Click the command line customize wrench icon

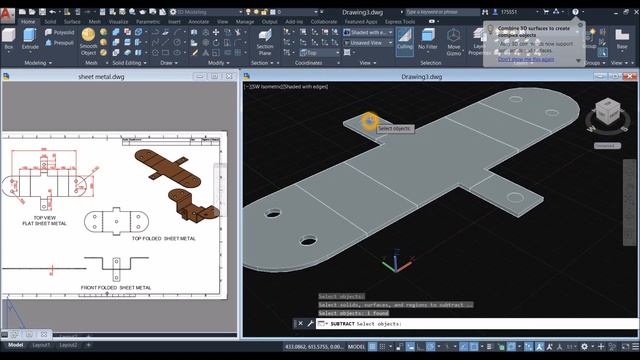click(x=310, y=324)
